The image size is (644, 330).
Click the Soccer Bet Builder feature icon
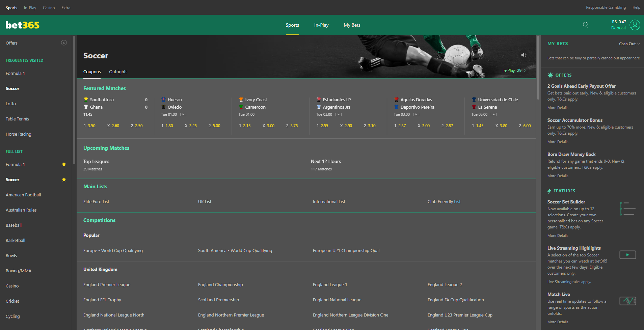tap(628, 209)
